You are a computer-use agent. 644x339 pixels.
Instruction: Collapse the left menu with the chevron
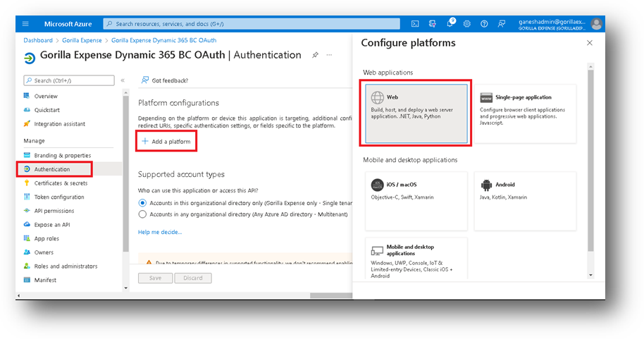(x=123, y=80)
